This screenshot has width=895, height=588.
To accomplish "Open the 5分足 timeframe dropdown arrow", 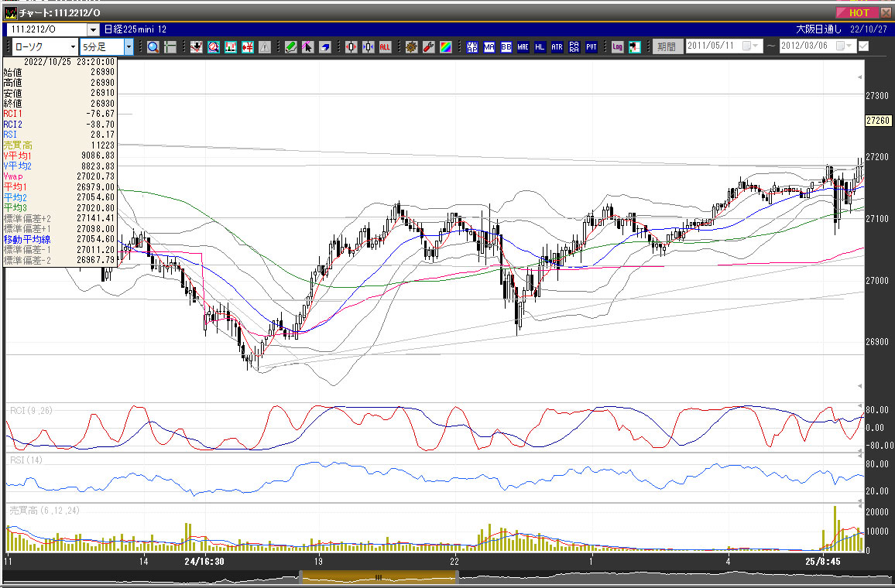I will pyautogui.click(x=129, y=46).
